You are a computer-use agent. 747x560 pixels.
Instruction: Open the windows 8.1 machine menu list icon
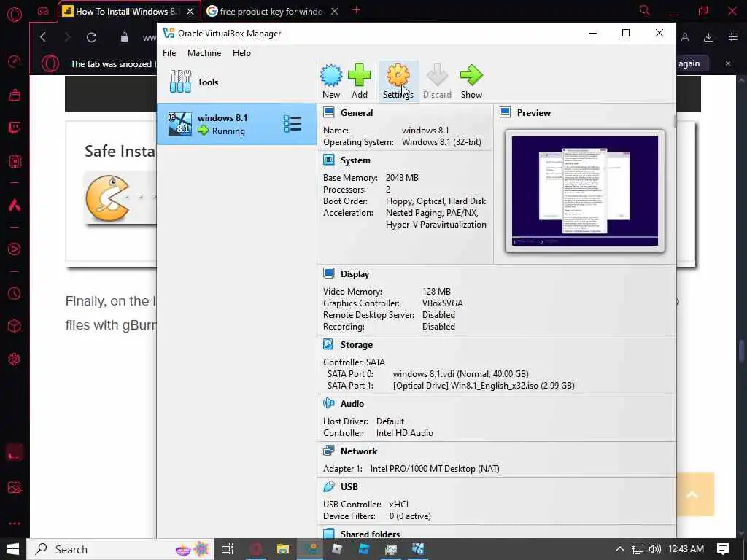pos(292,124)
